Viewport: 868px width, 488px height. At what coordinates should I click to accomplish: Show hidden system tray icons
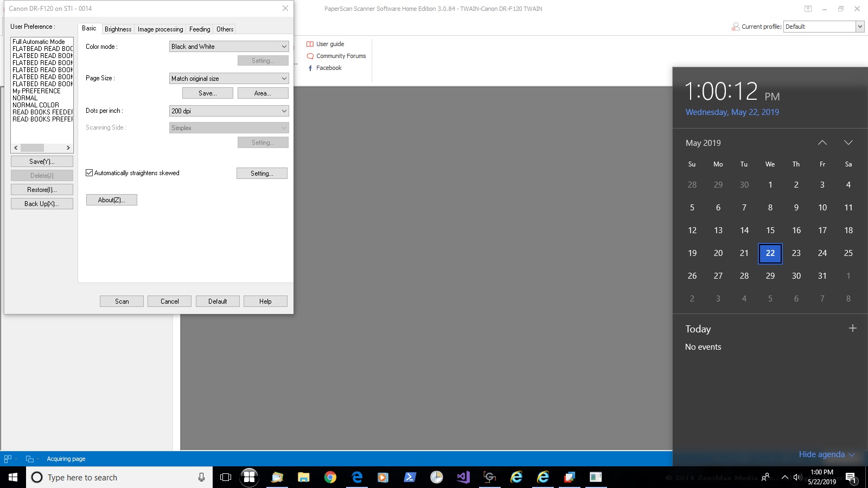784,477
